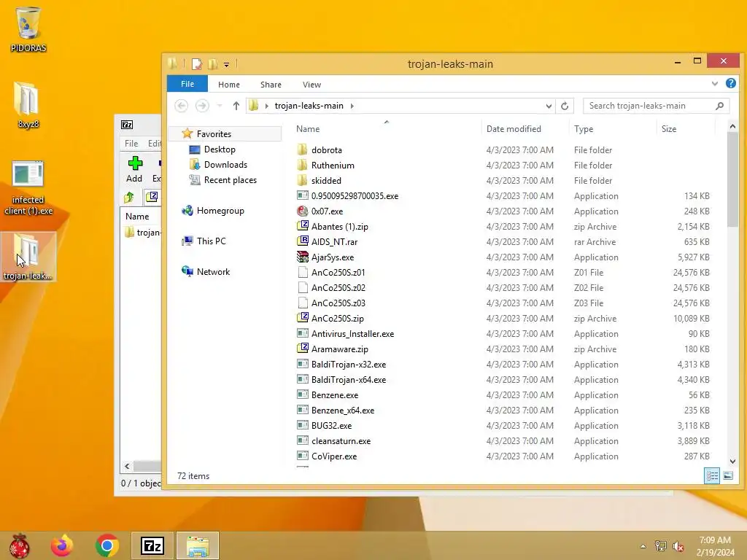Click the scroll down arrow of file list

(732, 461)
